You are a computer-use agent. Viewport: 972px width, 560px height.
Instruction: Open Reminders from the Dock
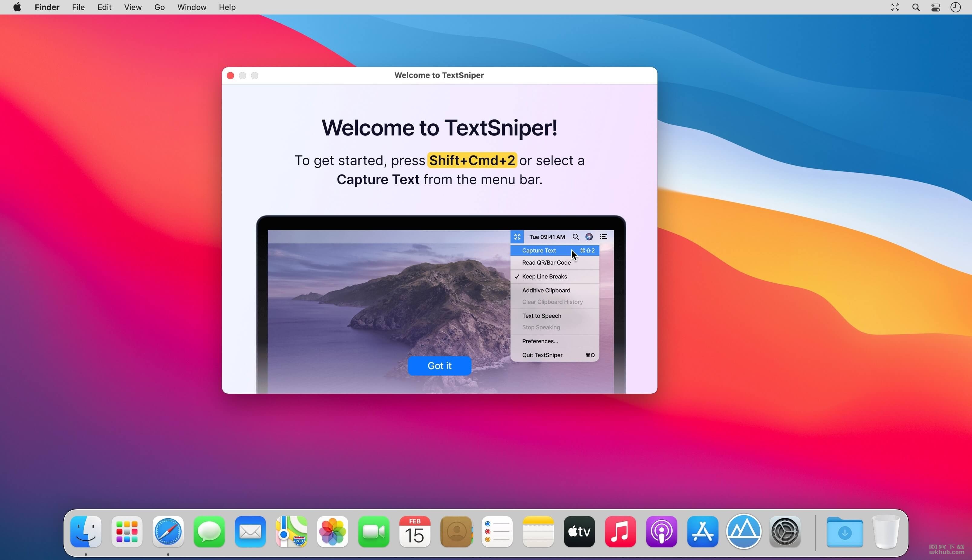pos(497,532)
